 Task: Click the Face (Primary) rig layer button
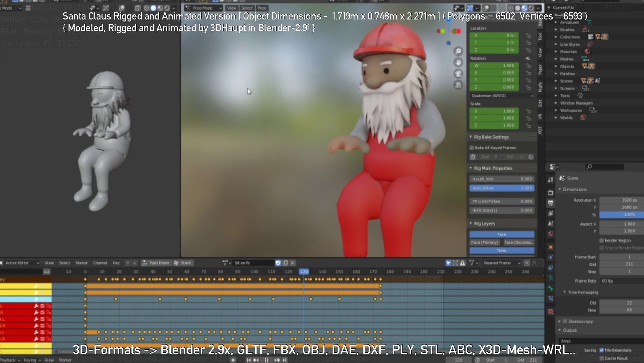484,242
